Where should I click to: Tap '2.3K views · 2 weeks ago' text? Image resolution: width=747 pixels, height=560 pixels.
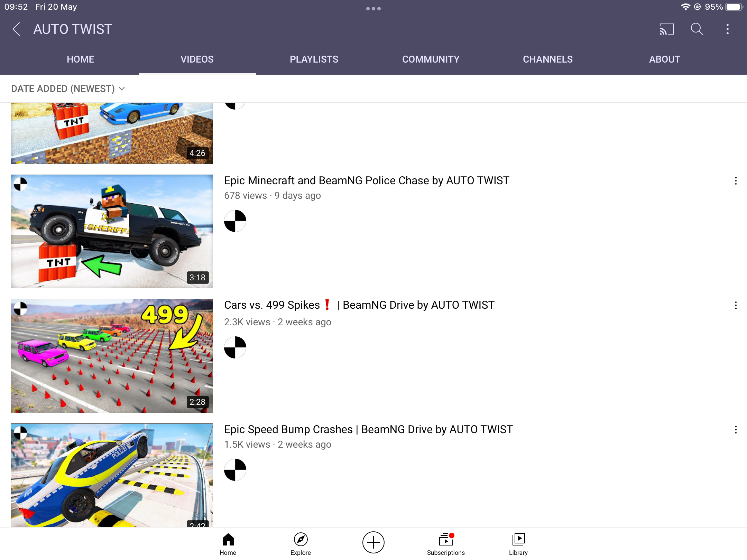pos(278,322)
